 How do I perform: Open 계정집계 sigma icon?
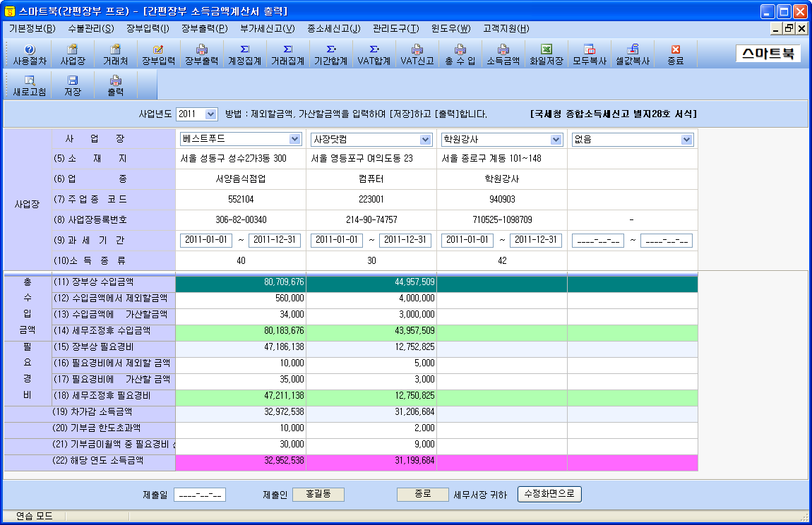[244, 54]
